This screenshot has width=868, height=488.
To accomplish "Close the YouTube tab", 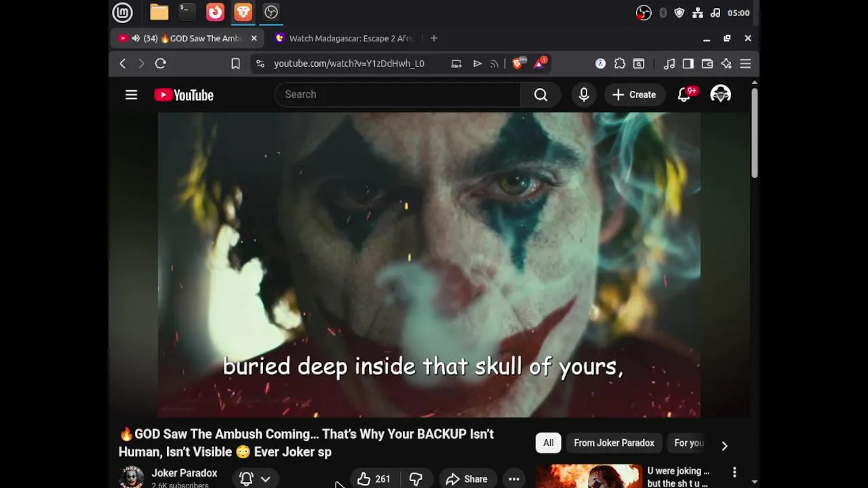I will click(254, 39).
